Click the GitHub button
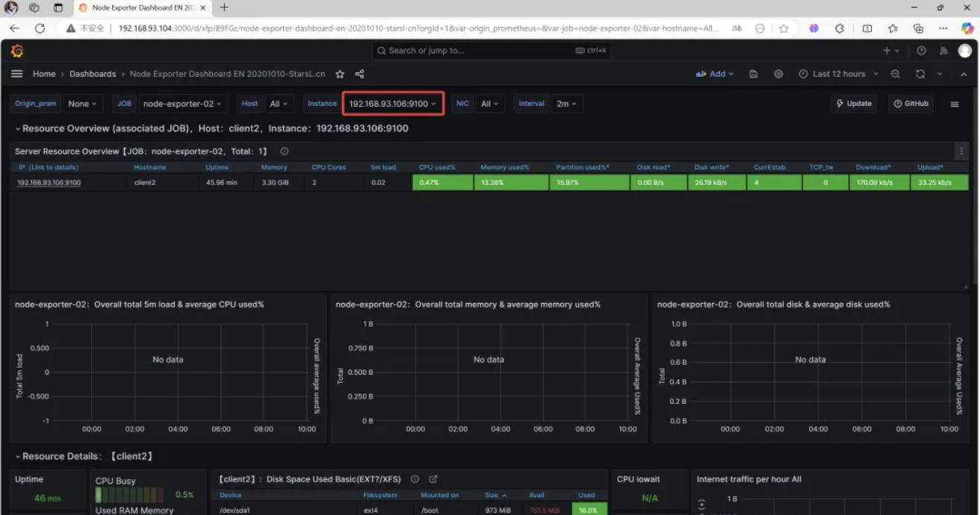 coord(911,104)
